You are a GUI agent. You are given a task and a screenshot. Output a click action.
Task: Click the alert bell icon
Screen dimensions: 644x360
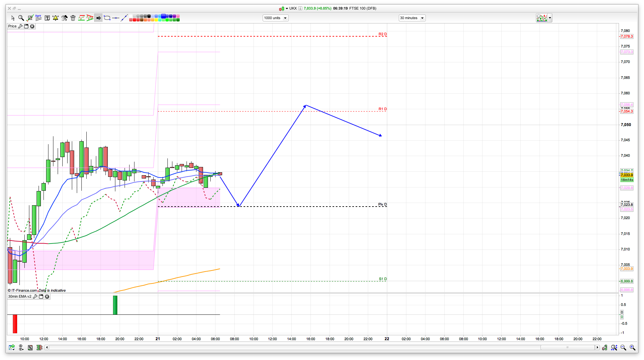(55, 18)
